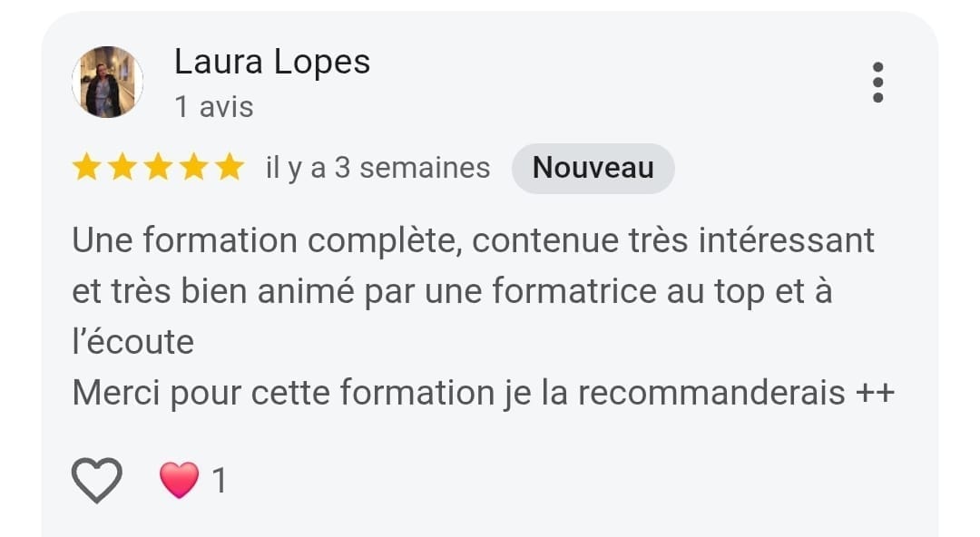980x537 pixels.
Task: Click the text "l'écoute"
Action: (x=133, y=343)
